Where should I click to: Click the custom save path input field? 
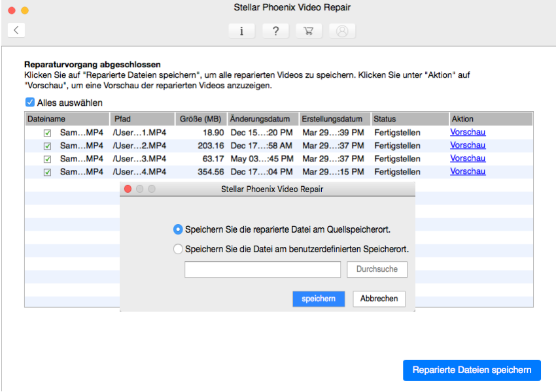262,269
